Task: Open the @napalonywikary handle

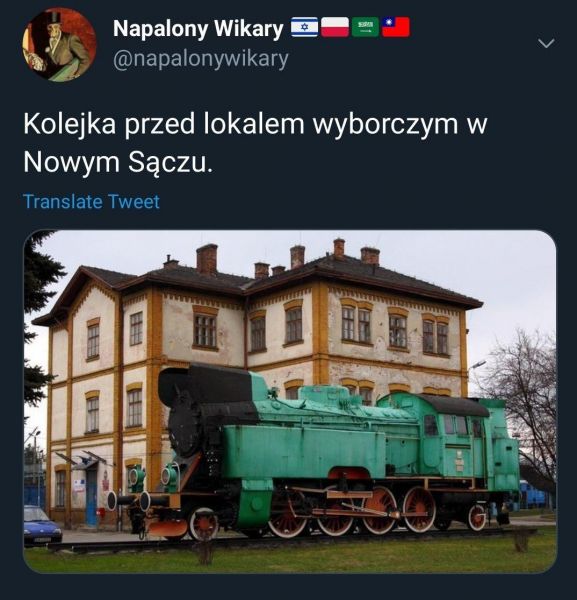Action: pos(200,59)
